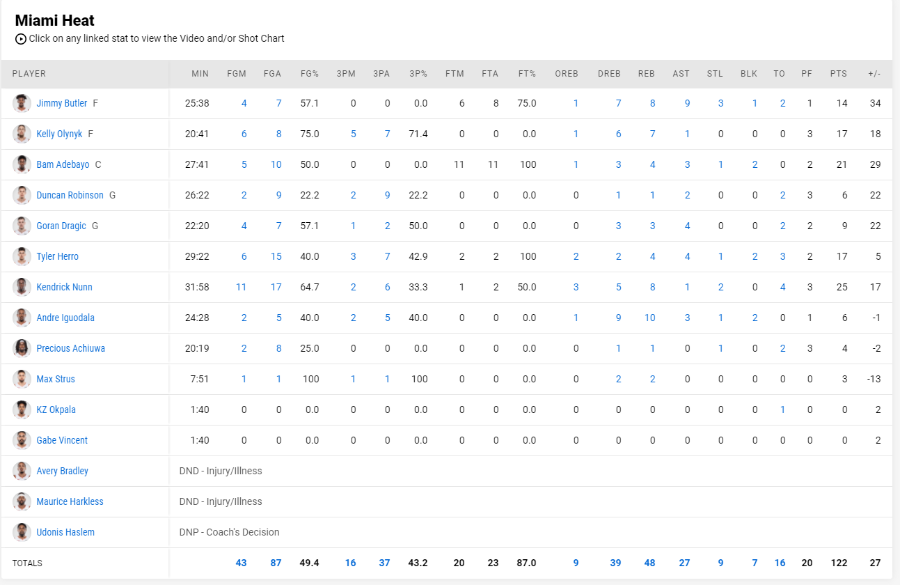Click the MIN column header
Image resolution: width=900 pixels, height=585 pixels.
[x=200, y=73]
